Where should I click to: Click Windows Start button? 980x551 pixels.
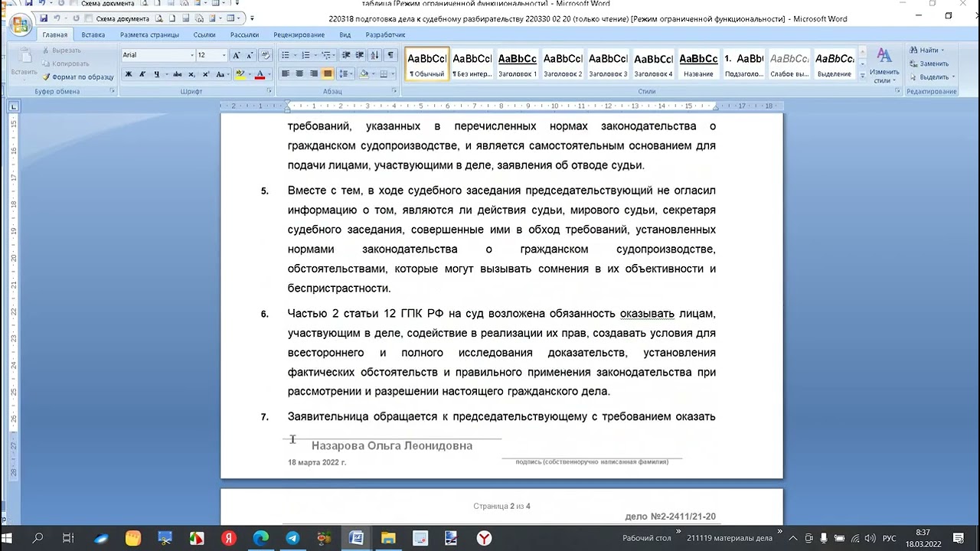coord(8,538)
